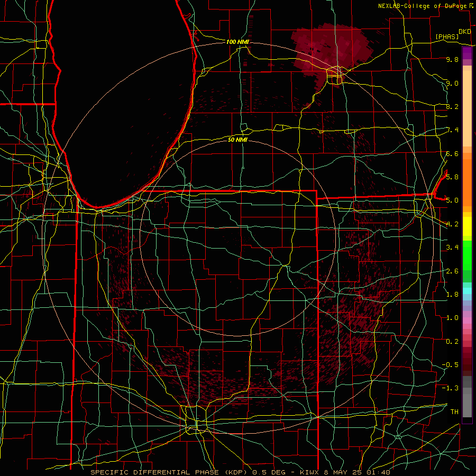Click the DKD unit label

(464, 31)
